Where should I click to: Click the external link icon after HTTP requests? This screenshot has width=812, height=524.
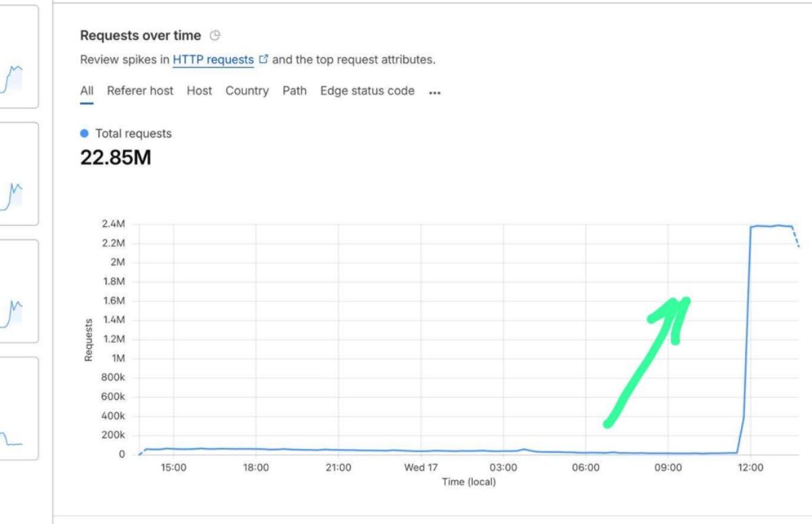tap(264, 60)
